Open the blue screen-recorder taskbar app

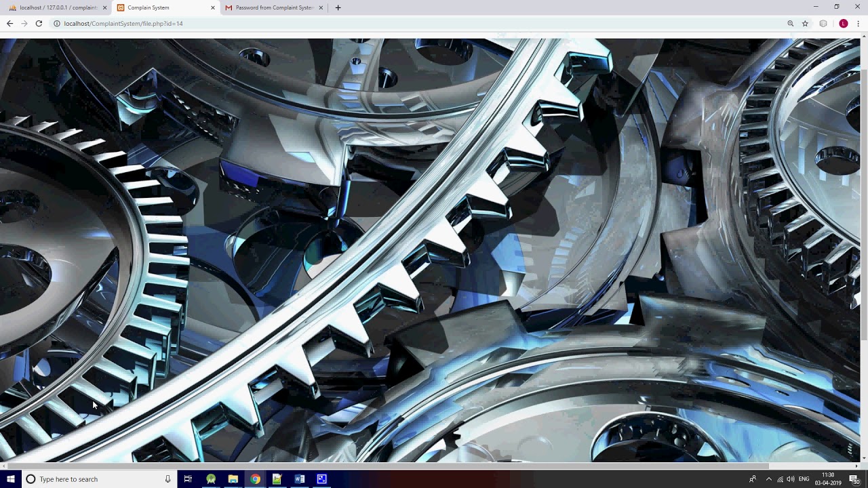click(x=321, y=479)
